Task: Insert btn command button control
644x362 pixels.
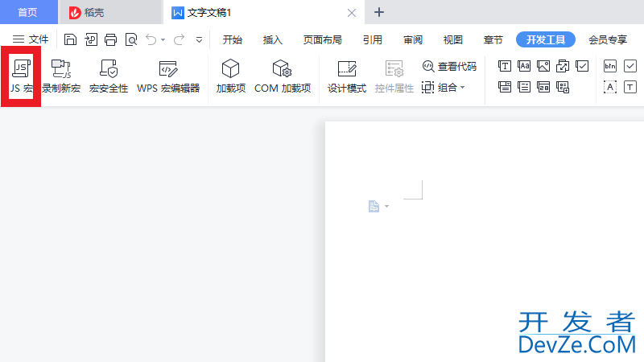Action: click(610, 66)
